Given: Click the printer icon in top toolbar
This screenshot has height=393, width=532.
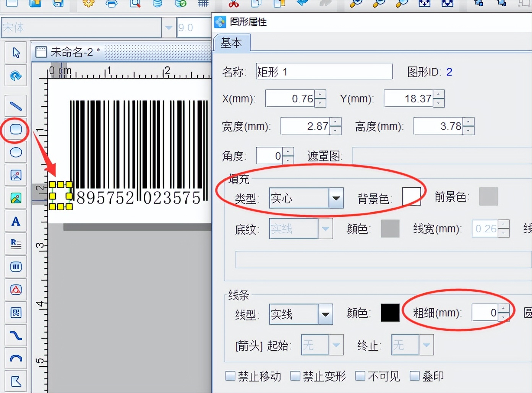Looking at the screenshot, I should (x=111, y=3).
